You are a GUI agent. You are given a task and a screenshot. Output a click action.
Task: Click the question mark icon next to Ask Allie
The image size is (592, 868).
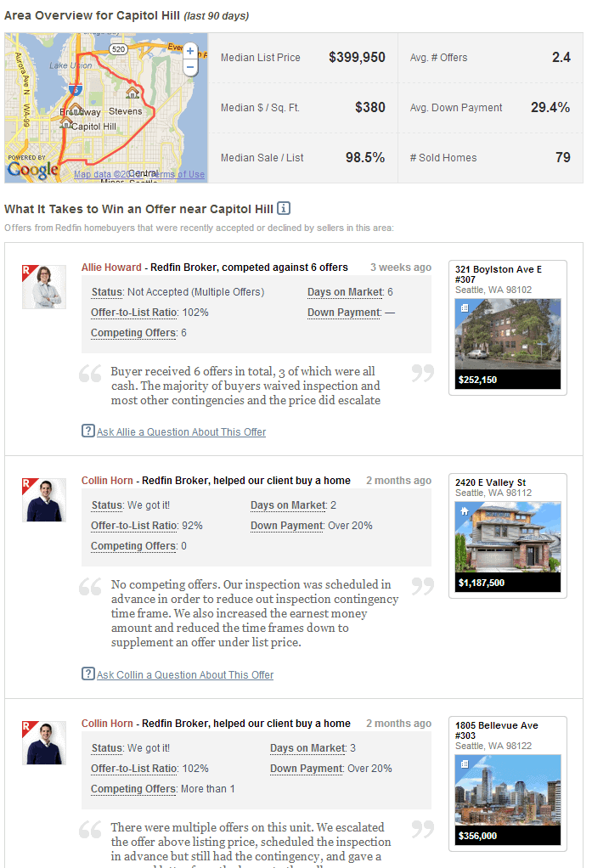[87, 431]
